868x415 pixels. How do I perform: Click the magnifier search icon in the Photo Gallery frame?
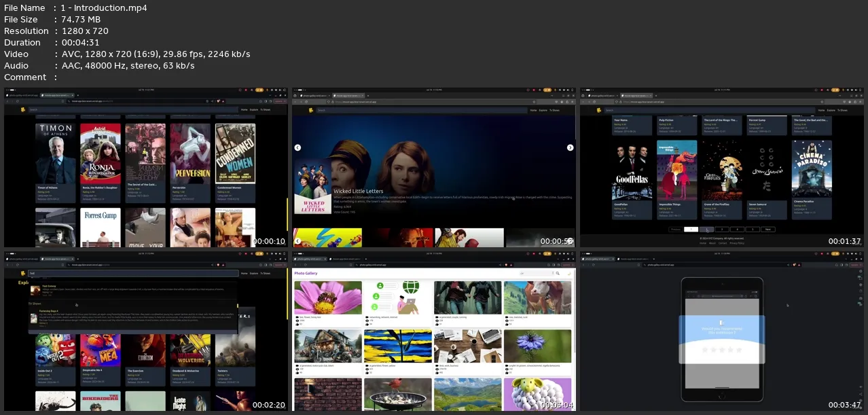(558, 273)
